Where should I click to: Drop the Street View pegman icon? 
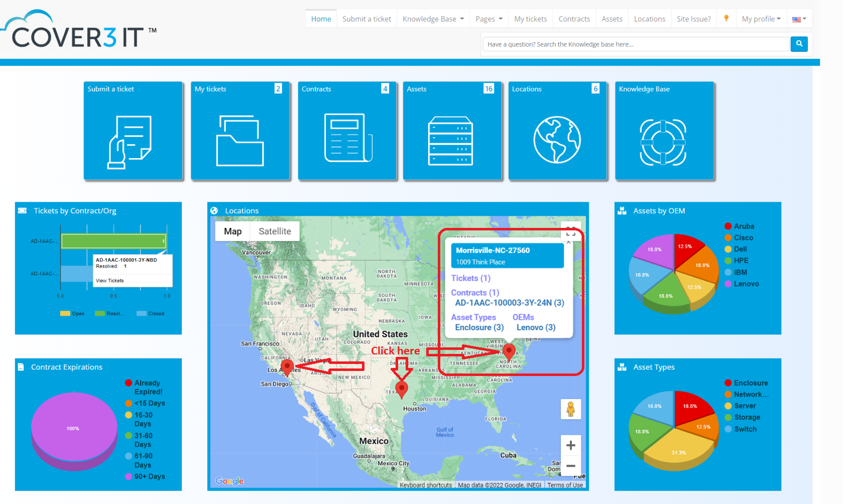pos(570,409)
